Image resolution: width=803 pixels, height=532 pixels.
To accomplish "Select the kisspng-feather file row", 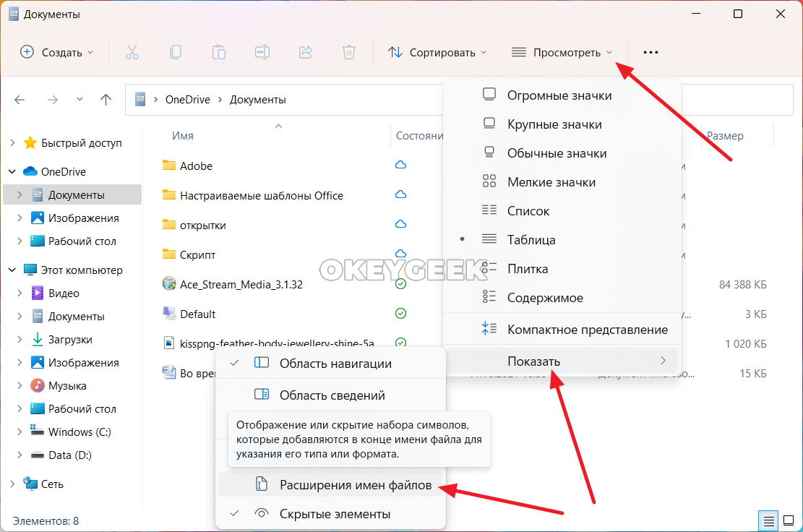I will (x=277, y=343).
